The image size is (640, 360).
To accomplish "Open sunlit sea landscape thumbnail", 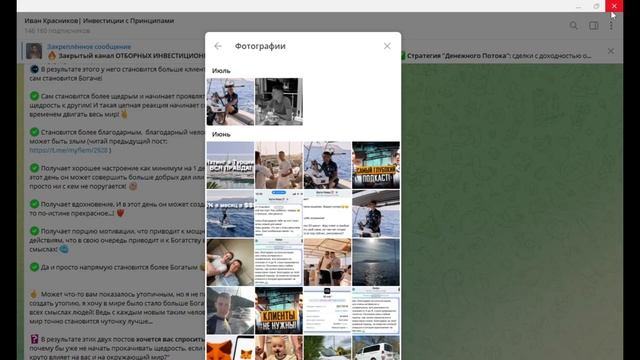I will point(376,262).
